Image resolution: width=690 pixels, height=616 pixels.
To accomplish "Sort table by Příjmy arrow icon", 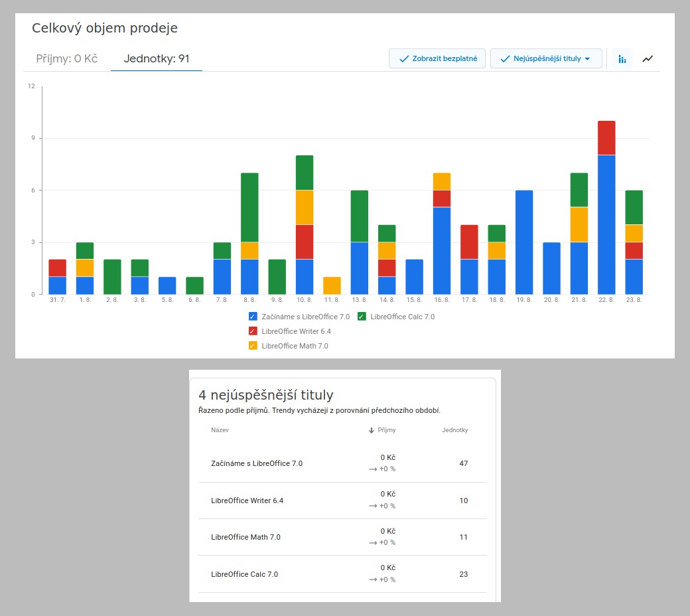I will pyautogui.click(x=372, y=430).
